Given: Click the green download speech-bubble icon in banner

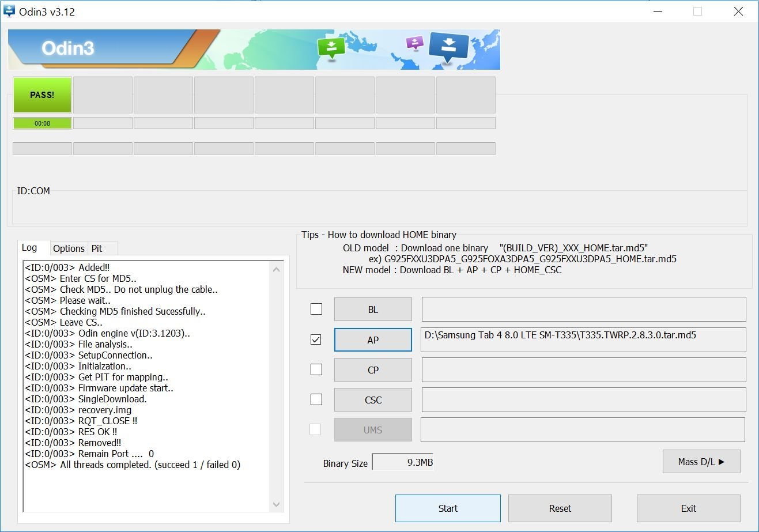Looking at the screenshot, I should coord(331,48).
